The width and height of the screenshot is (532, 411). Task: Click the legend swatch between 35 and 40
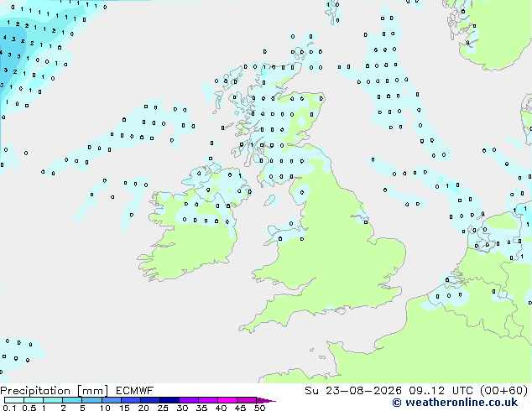(208, 400)
